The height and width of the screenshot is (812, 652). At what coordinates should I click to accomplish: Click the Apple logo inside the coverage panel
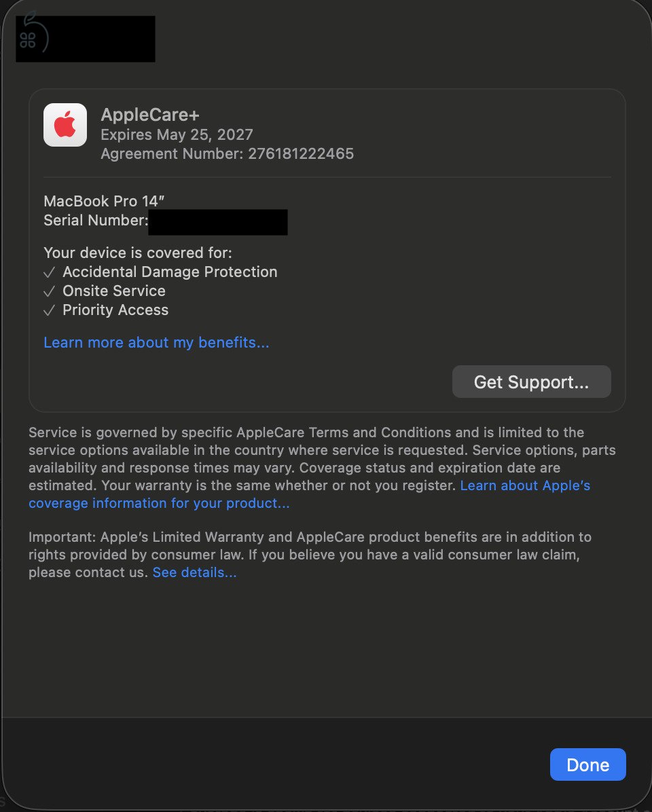tap(65, 124)
